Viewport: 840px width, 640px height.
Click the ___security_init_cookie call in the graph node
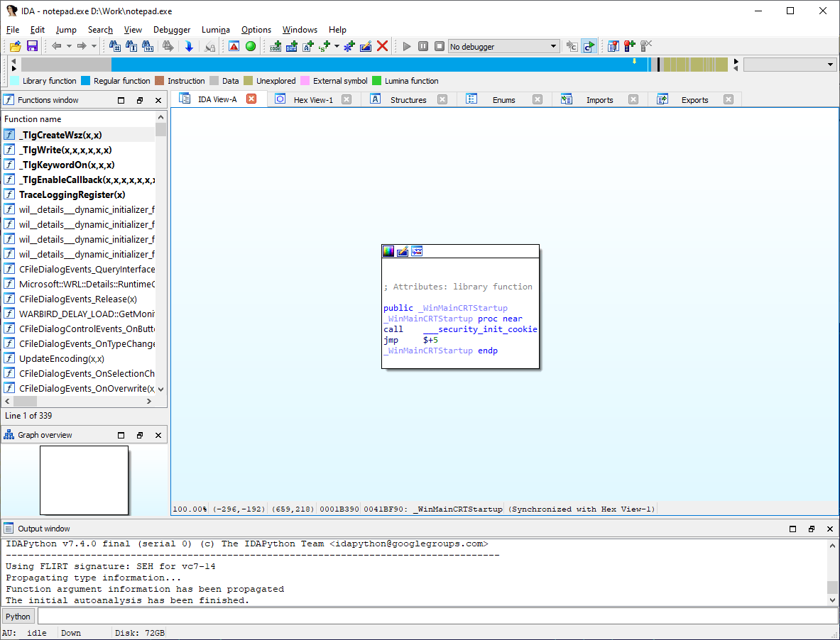[480, 329]
